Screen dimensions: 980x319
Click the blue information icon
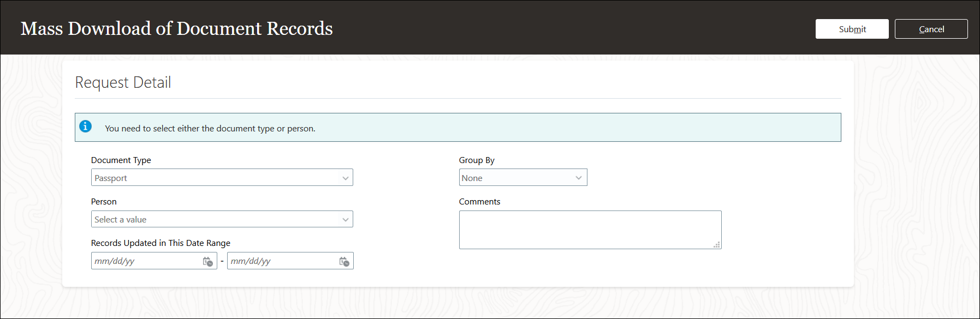pyautogui.click(x=86, y=127)
